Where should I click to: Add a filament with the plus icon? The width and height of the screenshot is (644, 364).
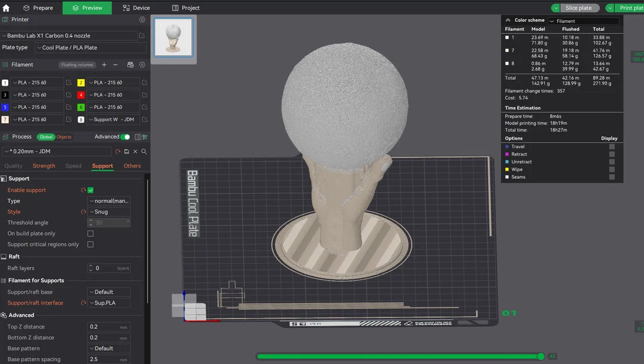[104, 65]
